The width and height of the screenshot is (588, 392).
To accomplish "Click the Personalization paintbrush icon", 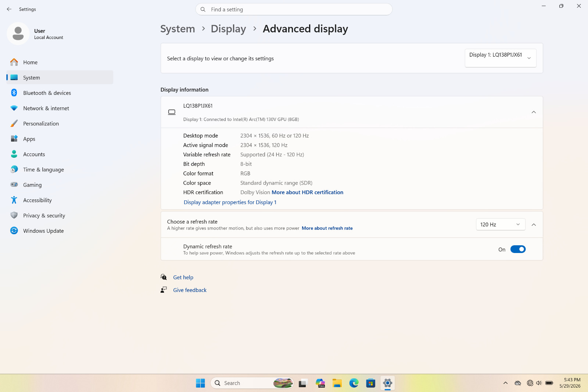I will 14,124.
